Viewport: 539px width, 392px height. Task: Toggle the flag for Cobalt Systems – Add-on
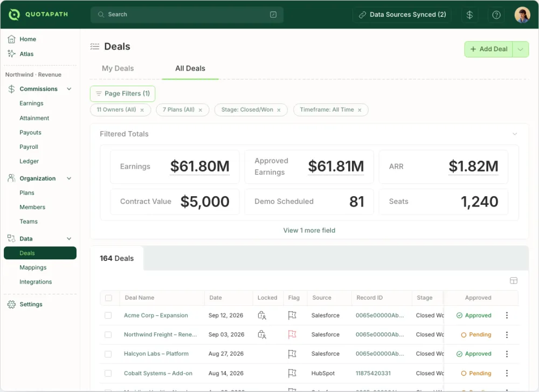(x=292, y=373)
